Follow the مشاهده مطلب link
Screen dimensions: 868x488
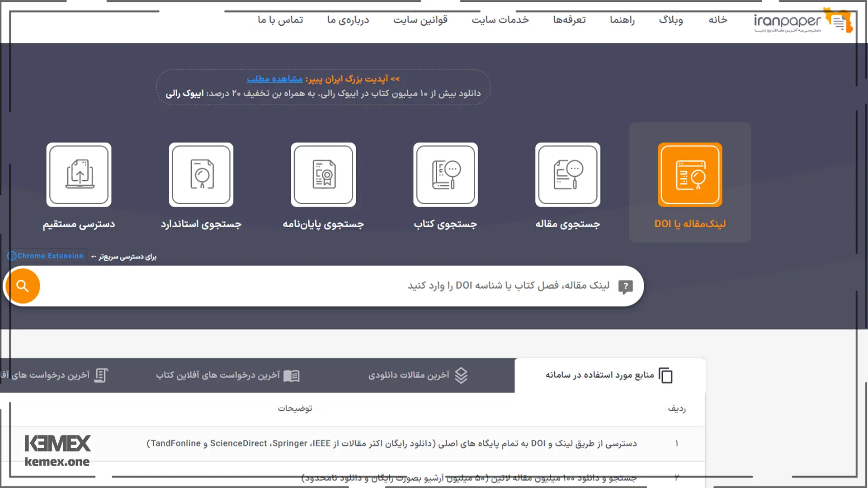pos(275,79)
